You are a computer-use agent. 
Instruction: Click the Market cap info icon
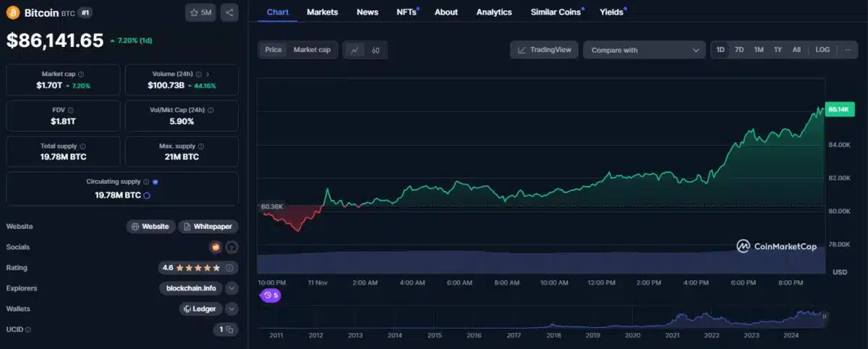coord(81,74)
